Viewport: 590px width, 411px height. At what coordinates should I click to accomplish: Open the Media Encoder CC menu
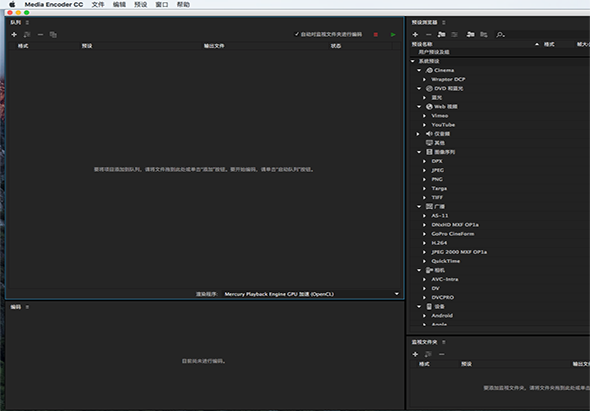pos(54,5)
